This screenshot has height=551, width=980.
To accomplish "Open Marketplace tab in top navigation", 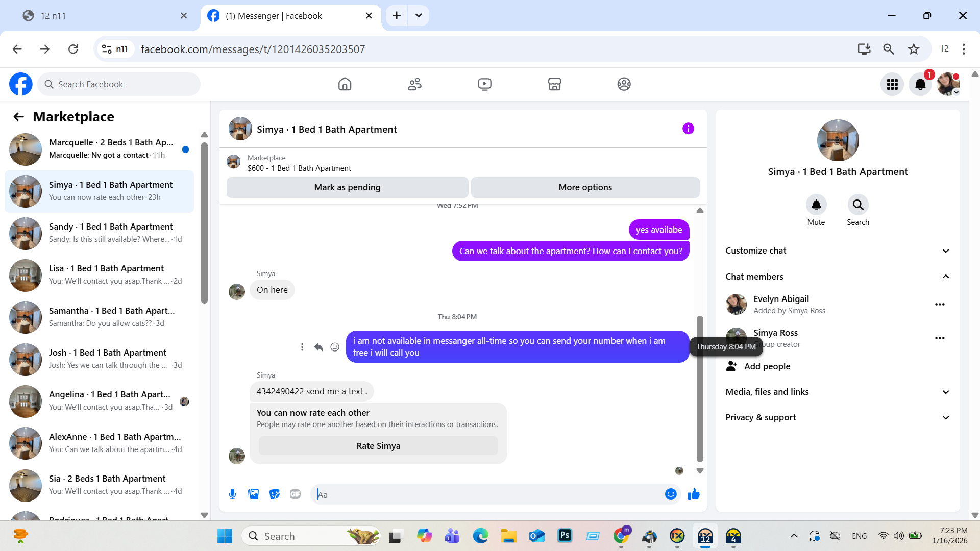I will pos(554,84).
